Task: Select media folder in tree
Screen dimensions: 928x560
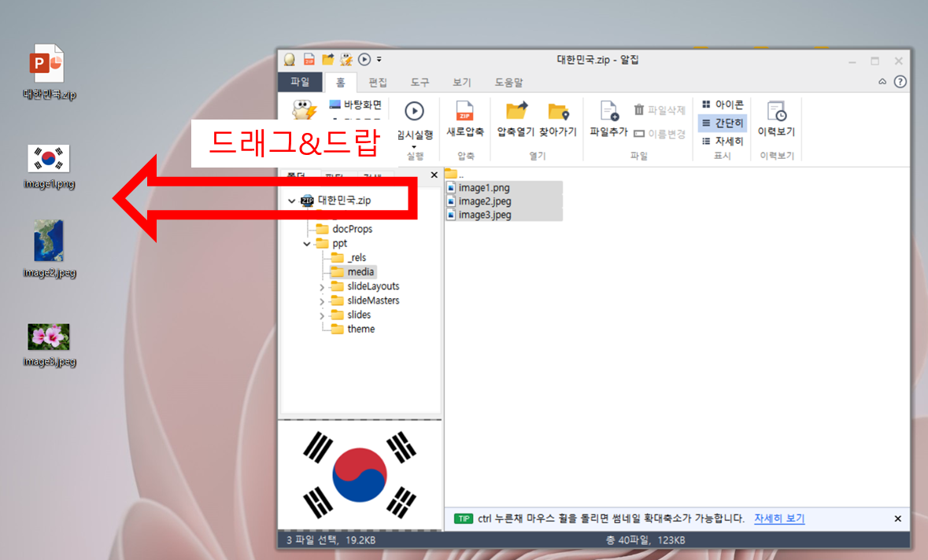Action: (353, 272)
